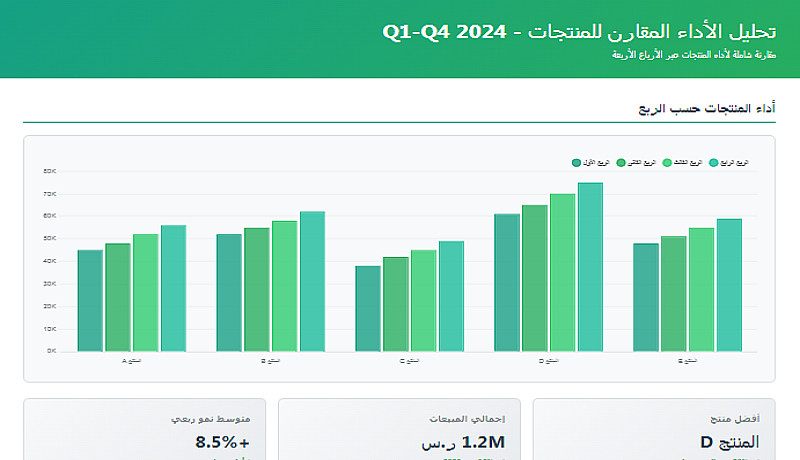Viewport: 800px width, 460px height.
Task: Open the إجمالي المبيعات 1.2M card
Action: tap(399, 430)
